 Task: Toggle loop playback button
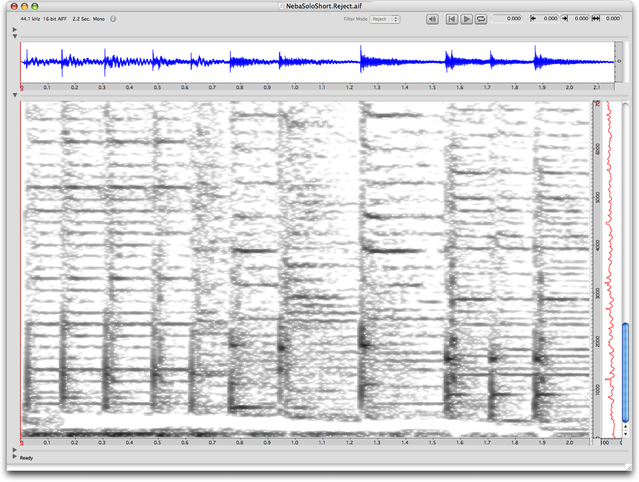[481, 18]
